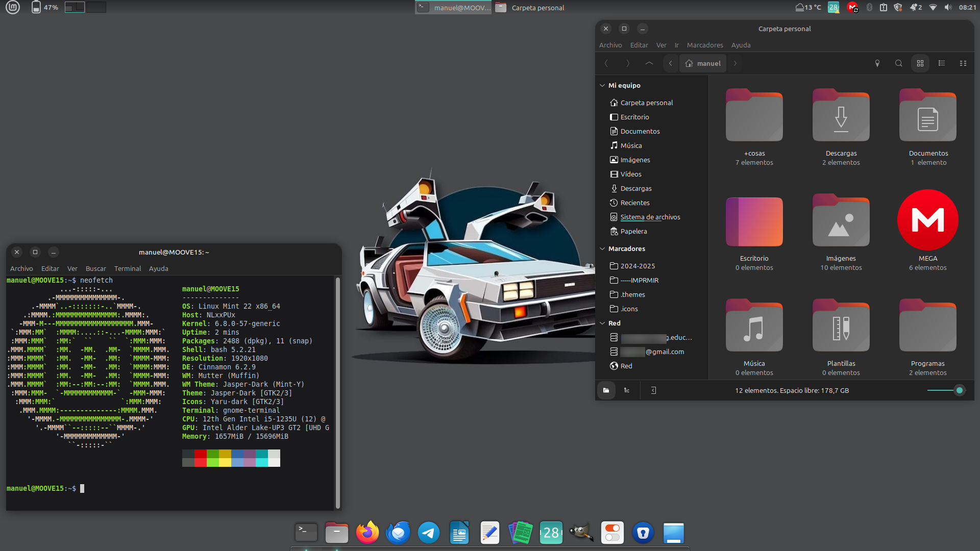Open Editar menu in file manager
The image size is (980, 551).
point(639,45)
